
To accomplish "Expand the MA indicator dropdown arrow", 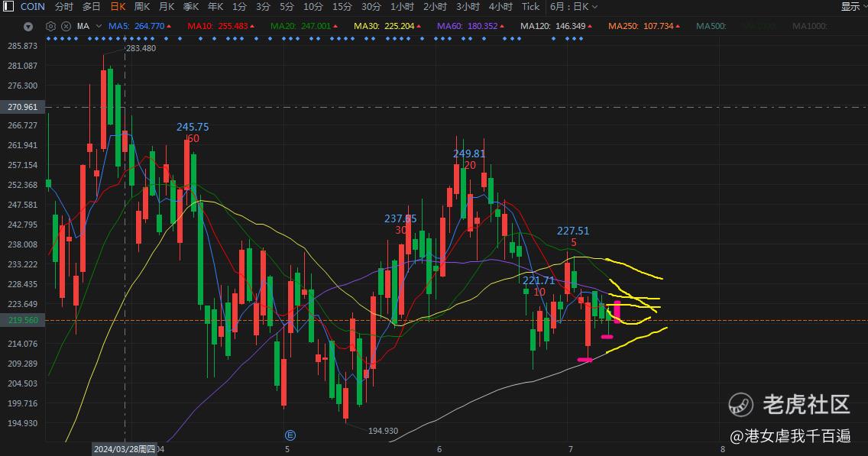I will [x=99, y=26].
